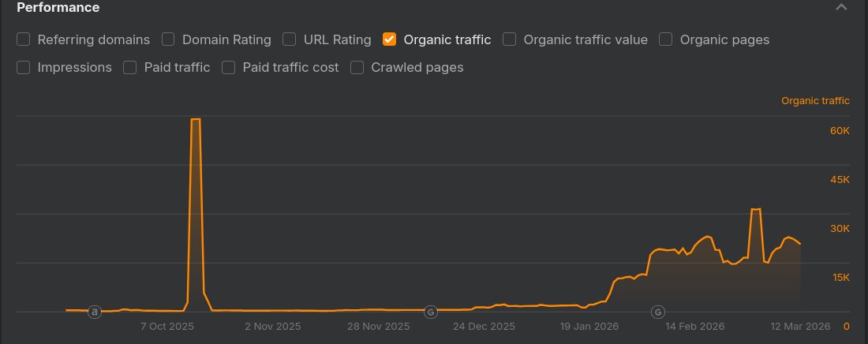Uncheck the Organic traffic checkbox

pyautogui.click(x=390, y=39)
